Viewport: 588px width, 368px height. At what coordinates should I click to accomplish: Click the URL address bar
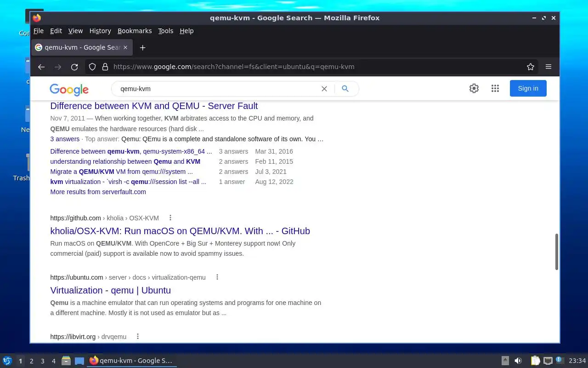312,67
